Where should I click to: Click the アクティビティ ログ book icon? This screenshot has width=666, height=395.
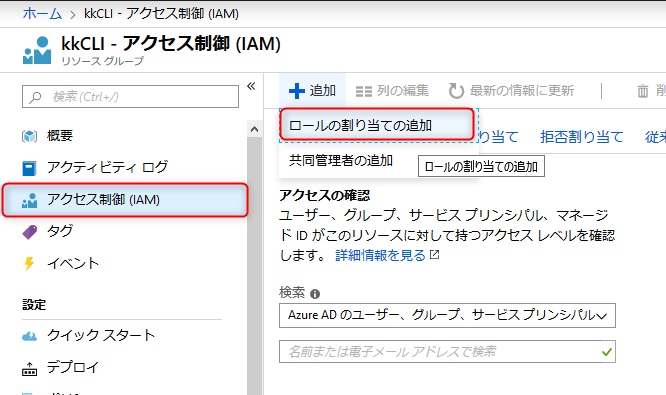(29, 168)
